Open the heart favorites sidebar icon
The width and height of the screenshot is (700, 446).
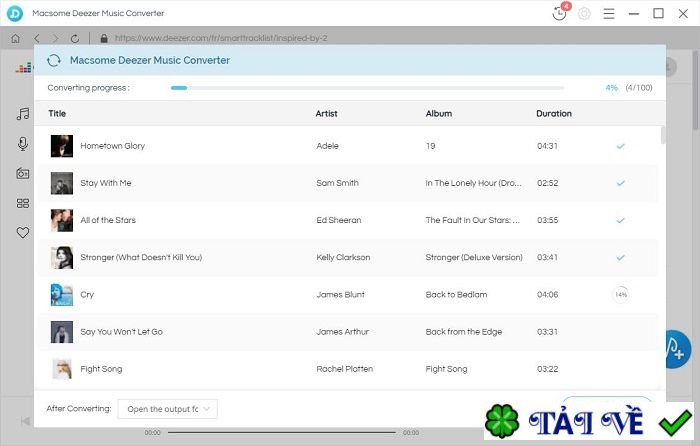[x=23, y=232]
